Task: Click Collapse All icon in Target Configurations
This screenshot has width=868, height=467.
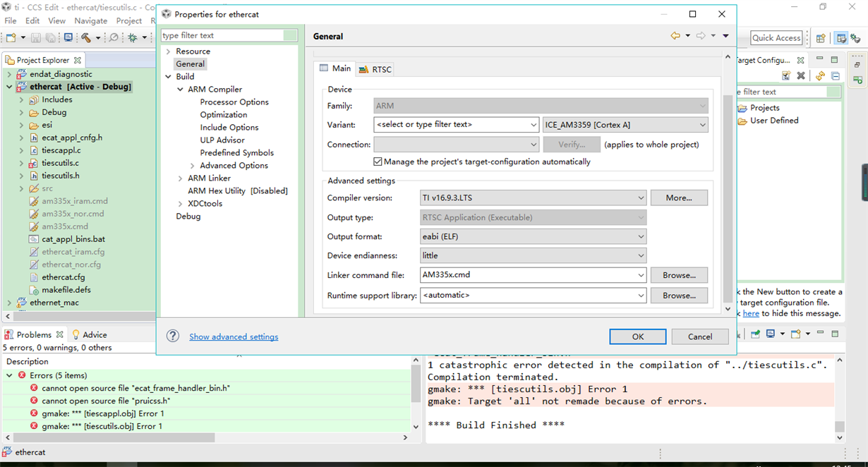Action: point(836,75)
